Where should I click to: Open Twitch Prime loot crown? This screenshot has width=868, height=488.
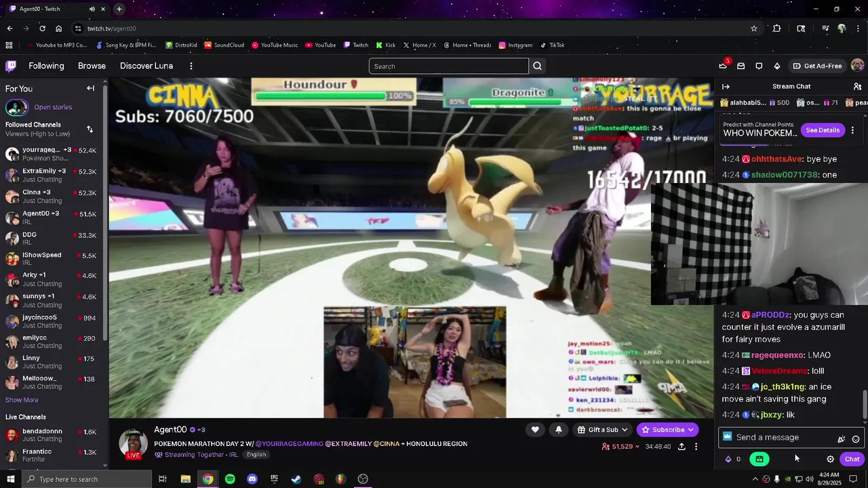pyautogui.click(x=723, y=66)
